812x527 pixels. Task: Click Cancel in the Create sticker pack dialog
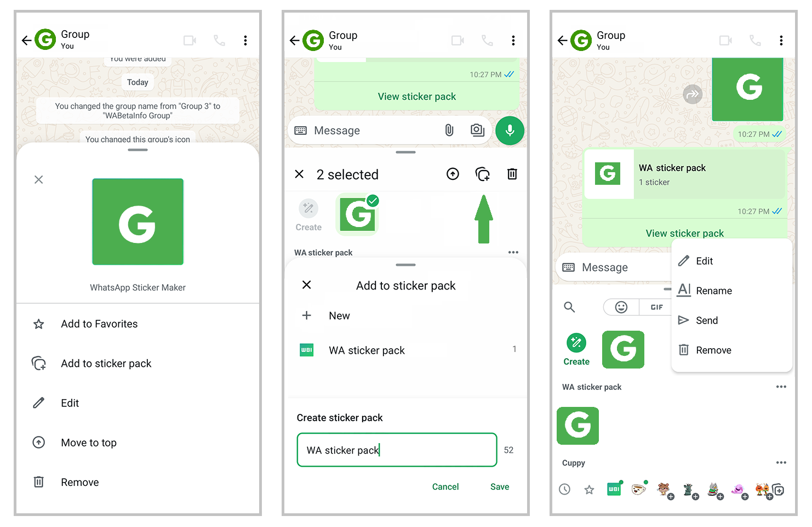click(445, 486)
